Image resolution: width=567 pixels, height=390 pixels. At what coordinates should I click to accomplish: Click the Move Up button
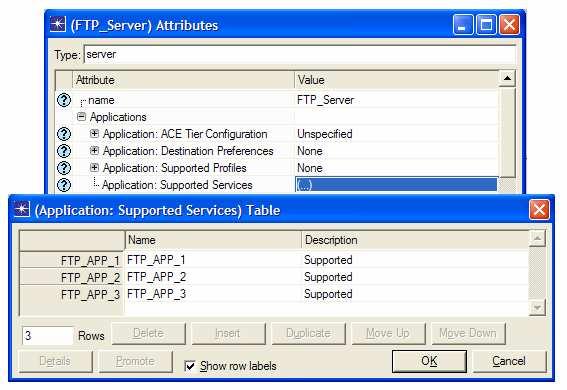coord(388,333)
